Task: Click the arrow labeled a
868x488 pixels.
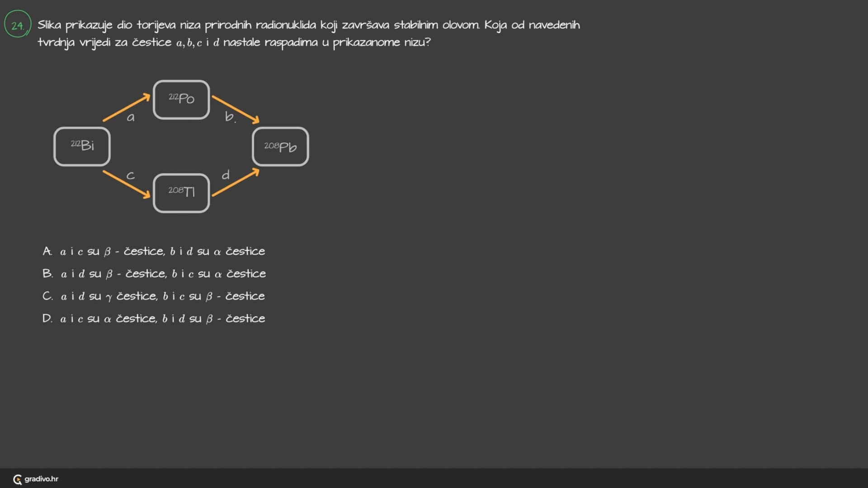Action: (x=126, y=108)
